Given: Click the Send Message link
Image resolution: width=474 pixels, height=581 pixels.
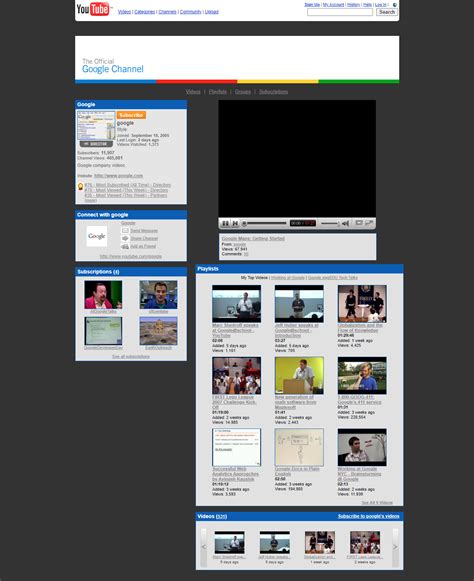Looking at the screenshot, I should (x=144, y=230).
